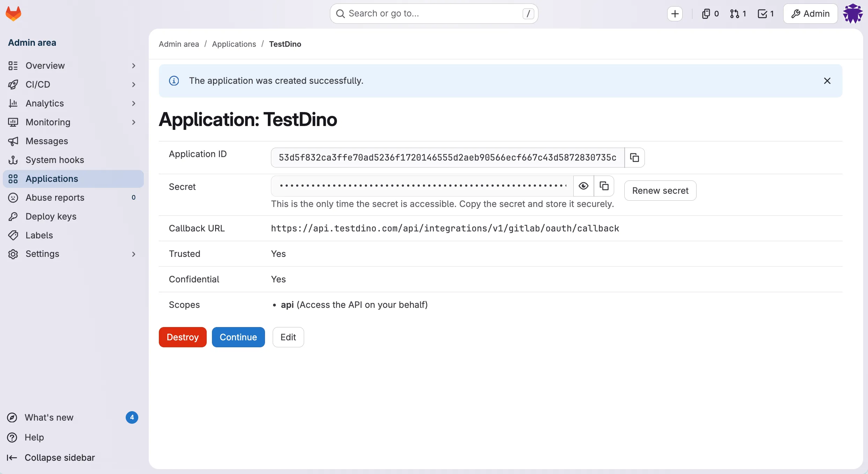
Task: Click the Edit button
Action: tap(288, 337)
